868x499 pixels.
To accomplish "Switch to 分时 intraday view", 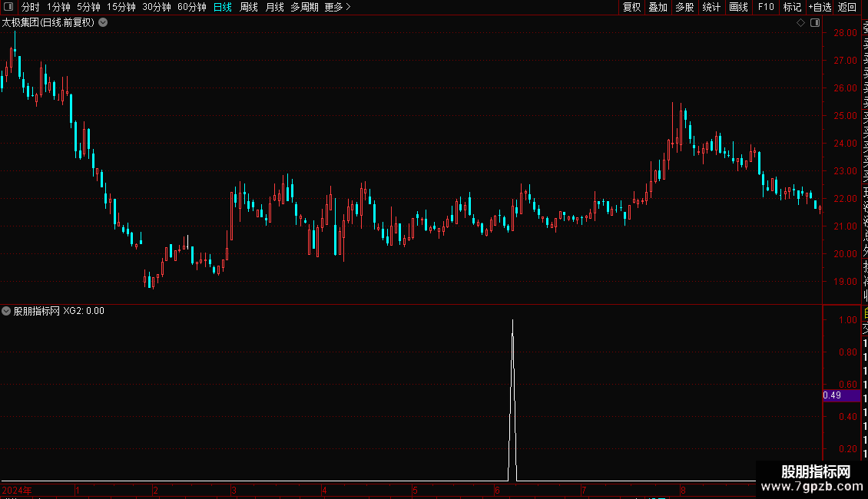I will [x=31, y=7].
